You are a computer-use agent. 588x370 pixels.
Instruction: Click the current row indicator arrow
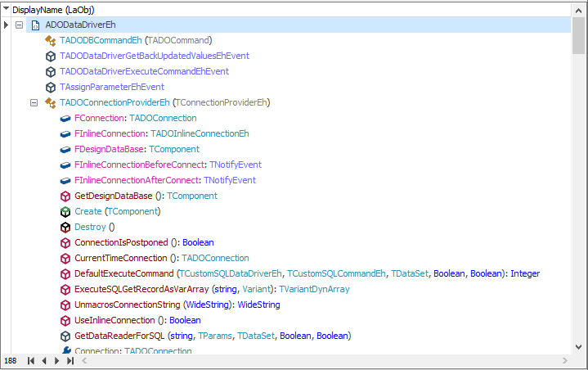point(6,25)
